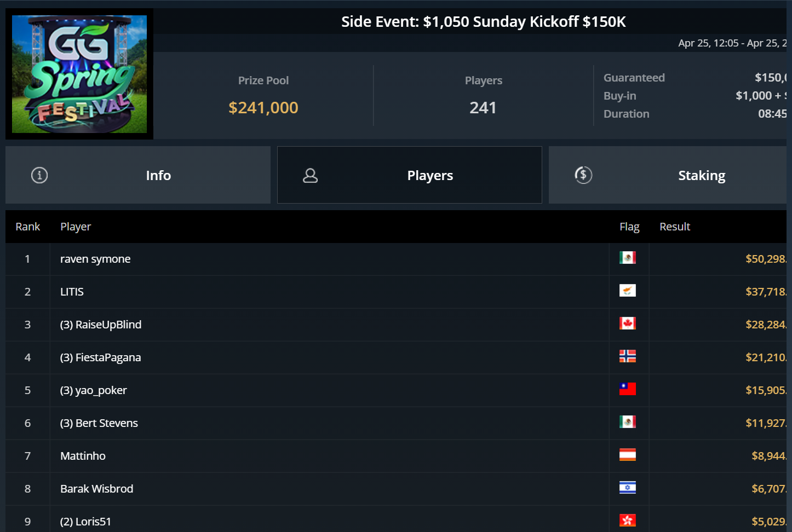Image resolution: width=792 pixels, height=532 pixels.
Task: Click the Player column header
Action: click(x=76, y=227)
